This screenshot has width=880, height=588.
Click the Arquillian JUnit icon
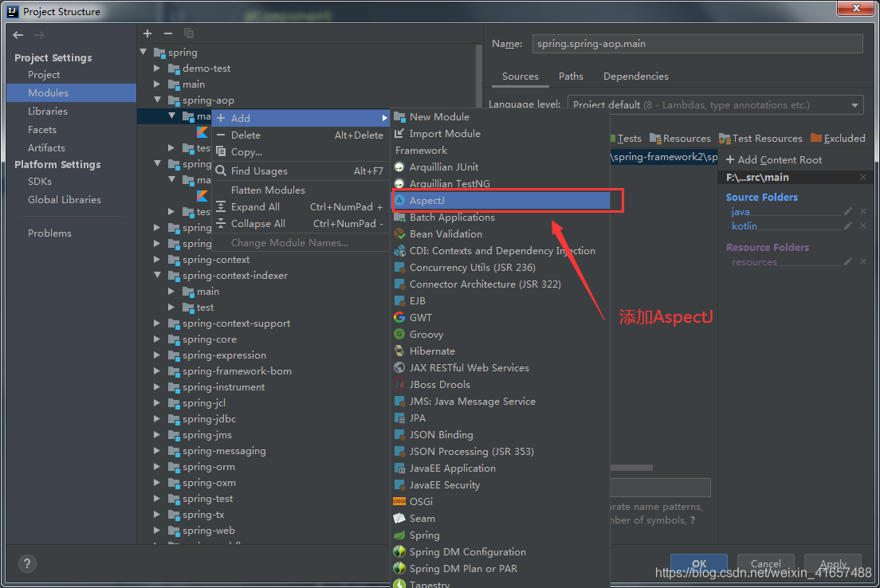399,167
